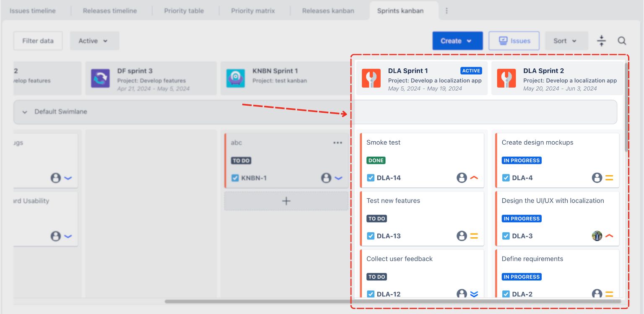Click the plus button under KNBN-1 card

pos(286,201)
